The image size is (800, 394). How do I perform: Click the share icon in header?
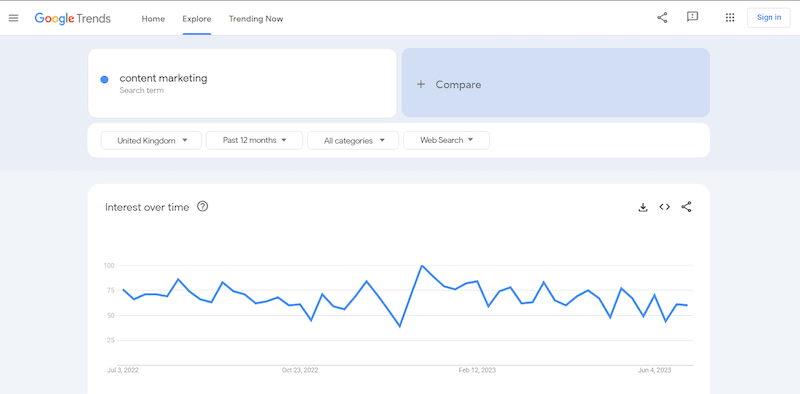click(x=662, y=18)
